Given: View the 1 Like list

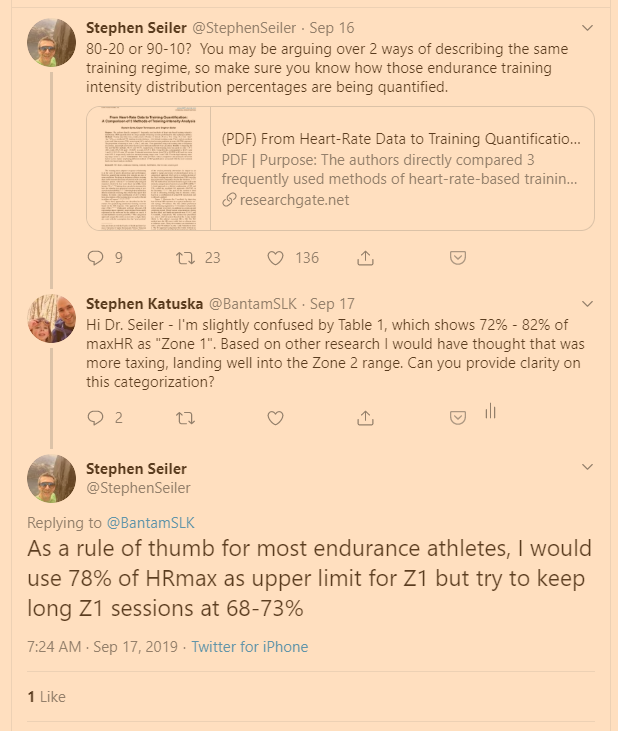Looking at the screenshot, I should click(x=46, y=695).
